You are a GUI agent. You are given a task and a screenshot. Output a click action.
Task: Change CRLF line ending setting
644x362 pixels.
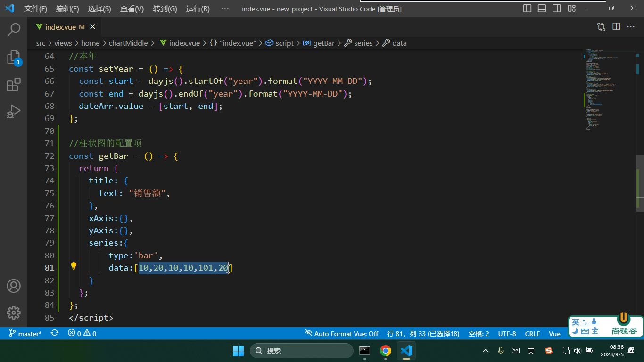click(532, 333)
